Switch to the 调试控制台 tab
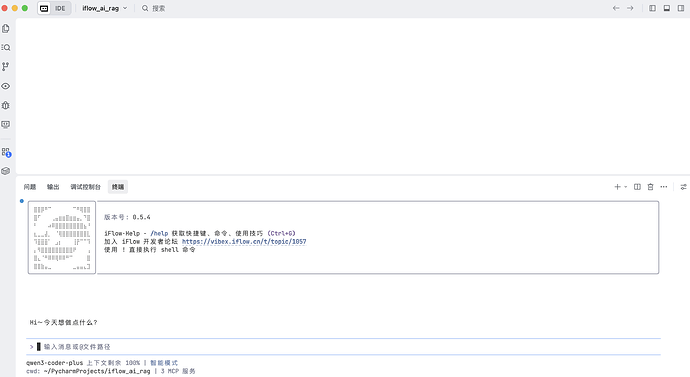690x377 pixels. (x=85, y=187)
